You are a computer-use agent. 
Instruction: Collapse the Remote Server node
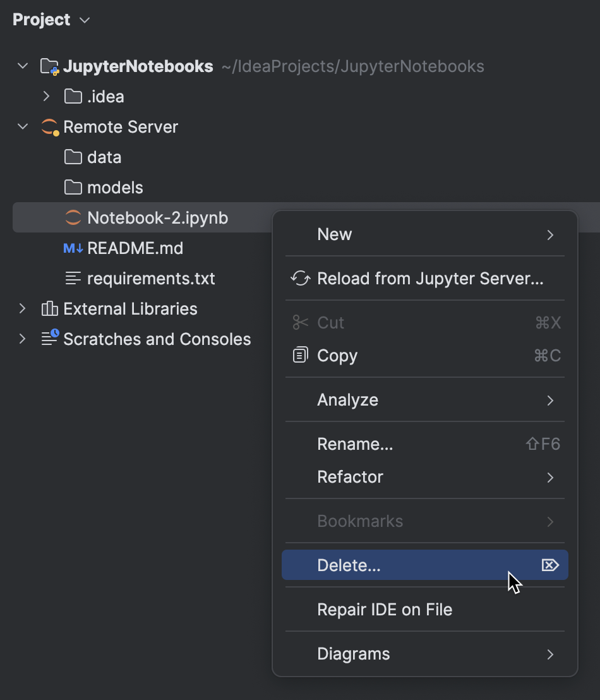pyautogui.click(x=23, y=126)
